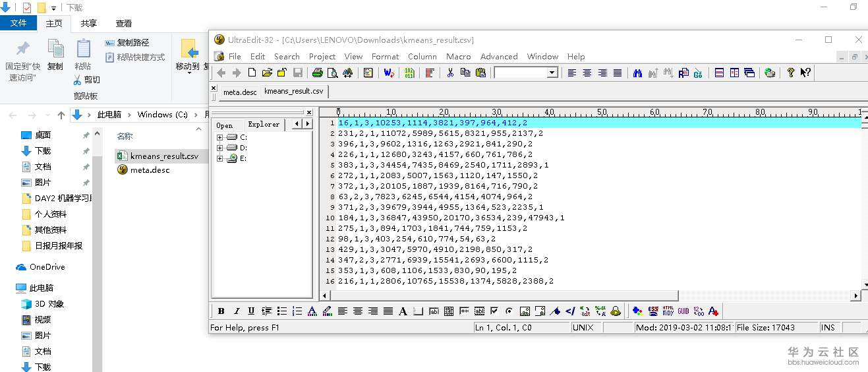Click the 文件 tab in File Explorer
The image size is (868, 372).
coord(18,23)
